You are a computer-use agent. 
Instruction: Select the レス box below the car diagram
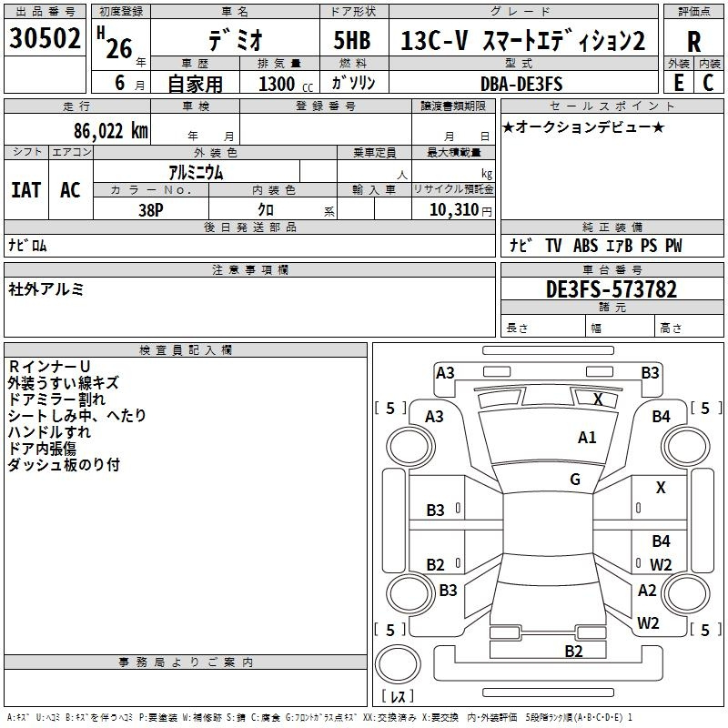397,697
